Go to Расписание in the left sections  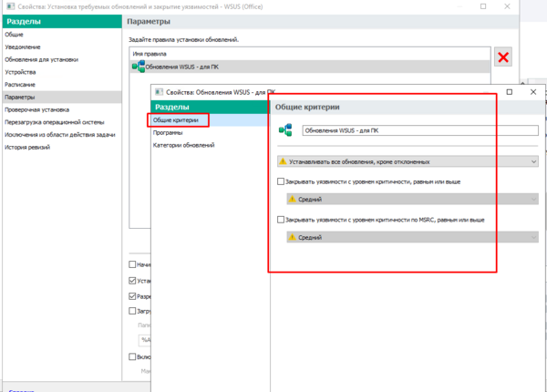(x=22, y=83)
